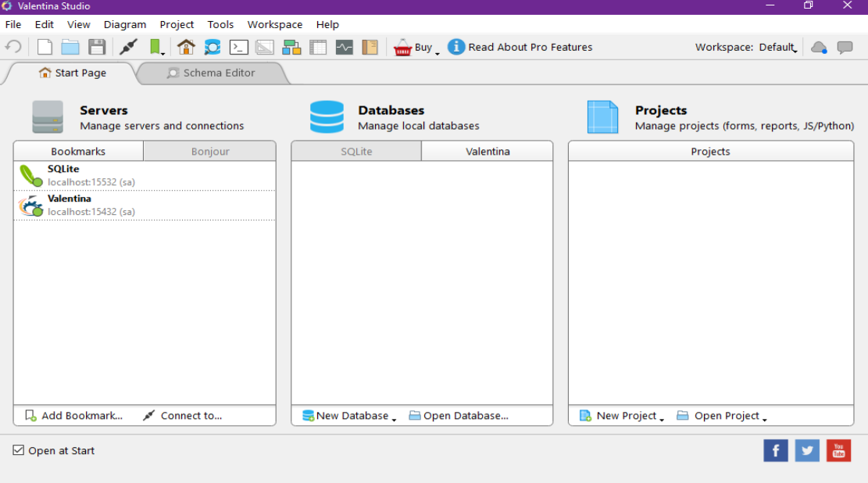Open the green bookmark toolbar dropdown
The height and width of the screenshot is (483, 868).
157,47
